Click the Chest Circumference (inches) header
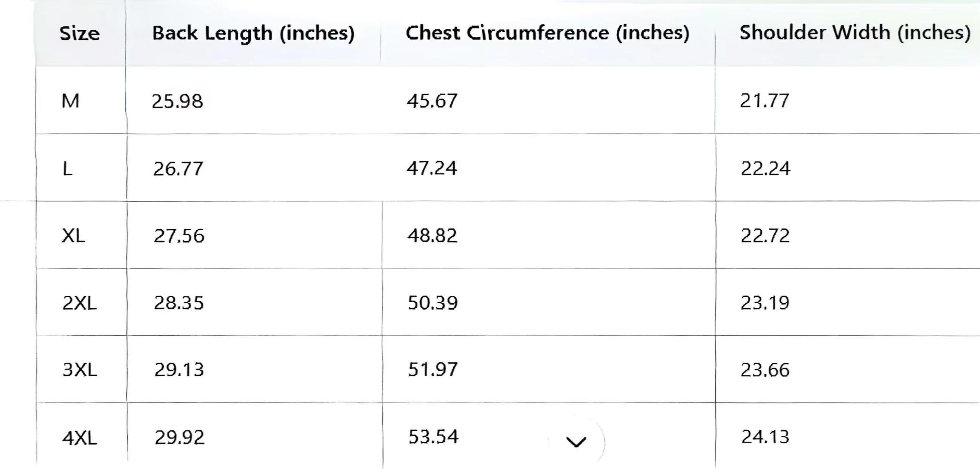Viewport: 980px width, 472px height. [547, 33]
